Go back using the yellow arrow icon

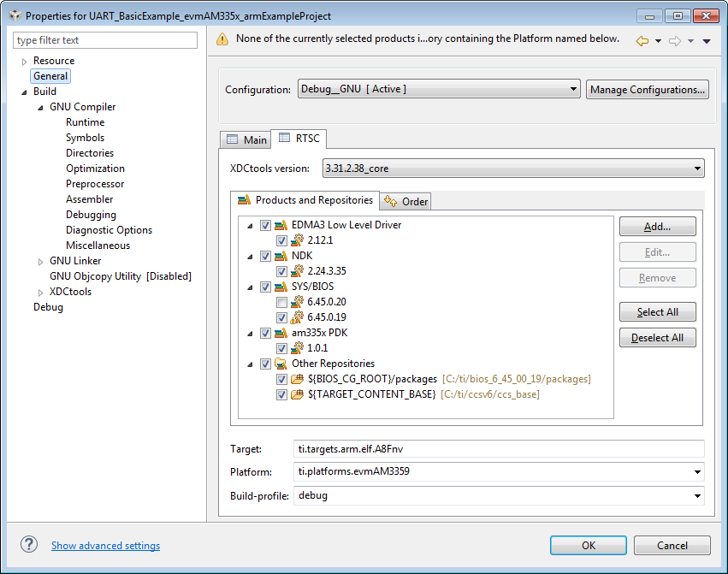coord(642,41)
